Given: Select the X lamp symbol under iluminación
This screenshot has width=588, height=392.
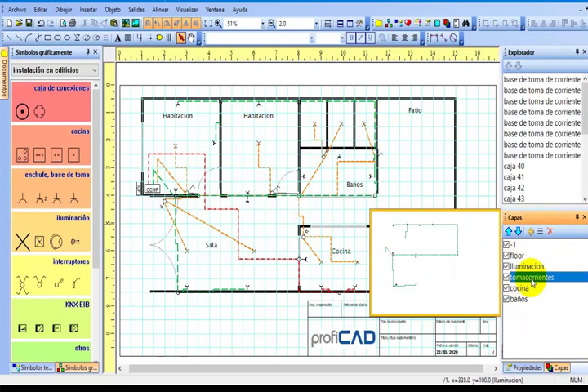Looking at the screenshot, I should coord(23,242).
